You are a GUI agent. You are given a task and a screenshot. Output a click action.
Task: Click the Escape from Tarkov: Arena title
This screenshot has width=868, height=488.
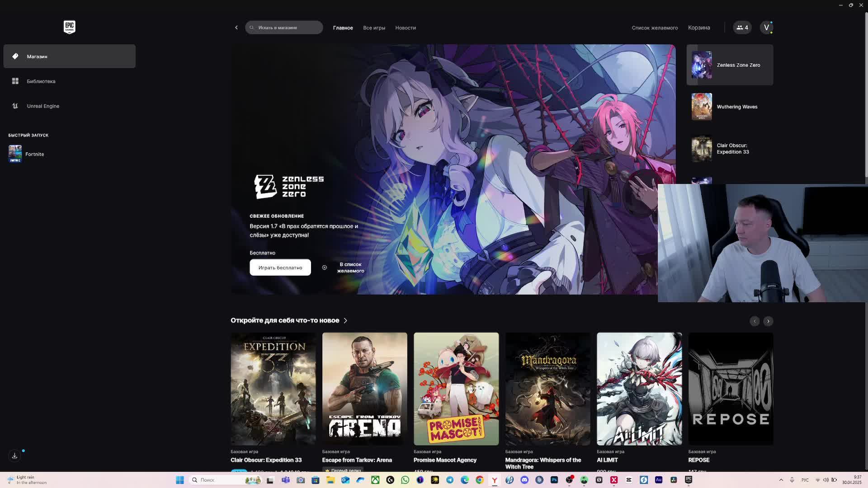click(x=357, y=460)
